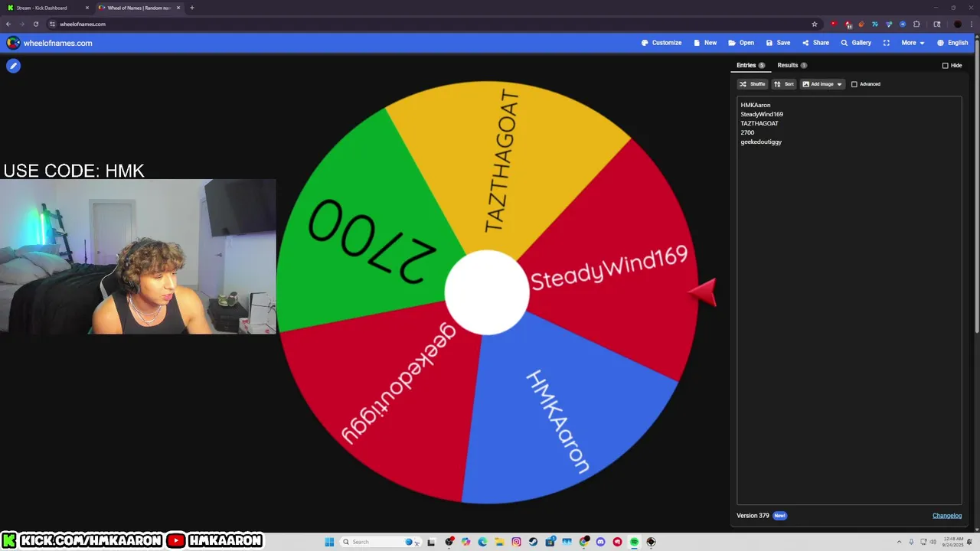Open Microsoft Edge from the taskbar
The image size is (980, 551).
click(x=482, y=542)
